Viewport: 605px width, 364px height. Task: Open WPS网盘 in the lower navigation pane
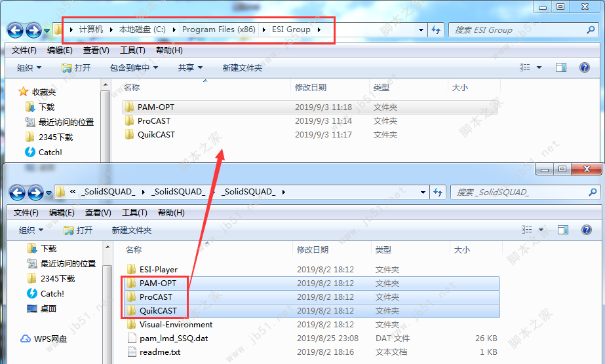44,338
